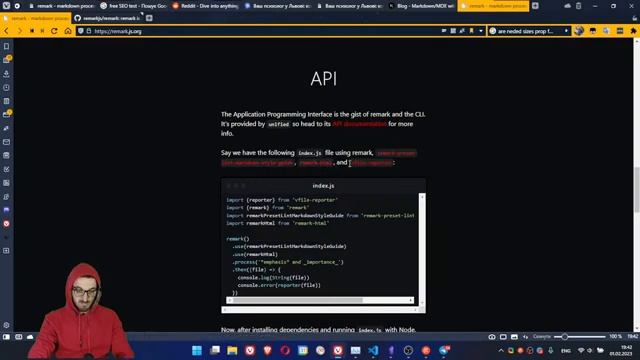This screenshot has height=360, width=640.
Task: Switch to first 'remark - markdown' top tab
Action: [61, 6]
